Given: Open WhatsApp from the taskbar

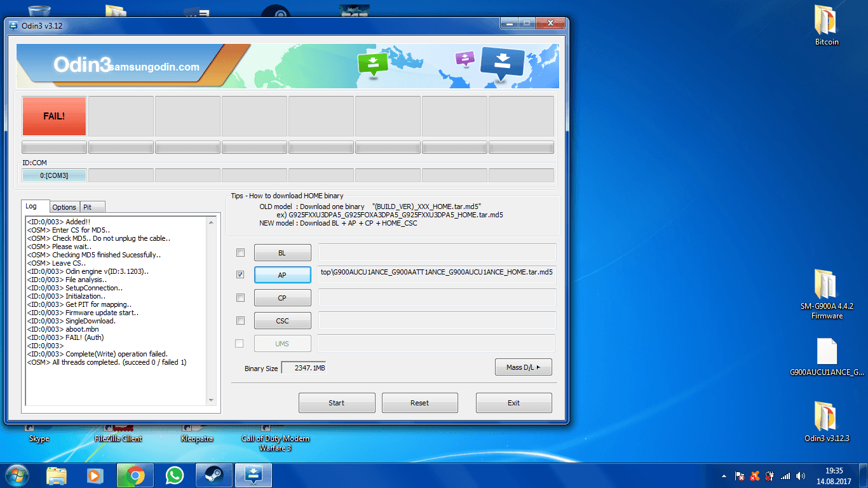Looking at the screenshot, I should [x=174, y=475].
